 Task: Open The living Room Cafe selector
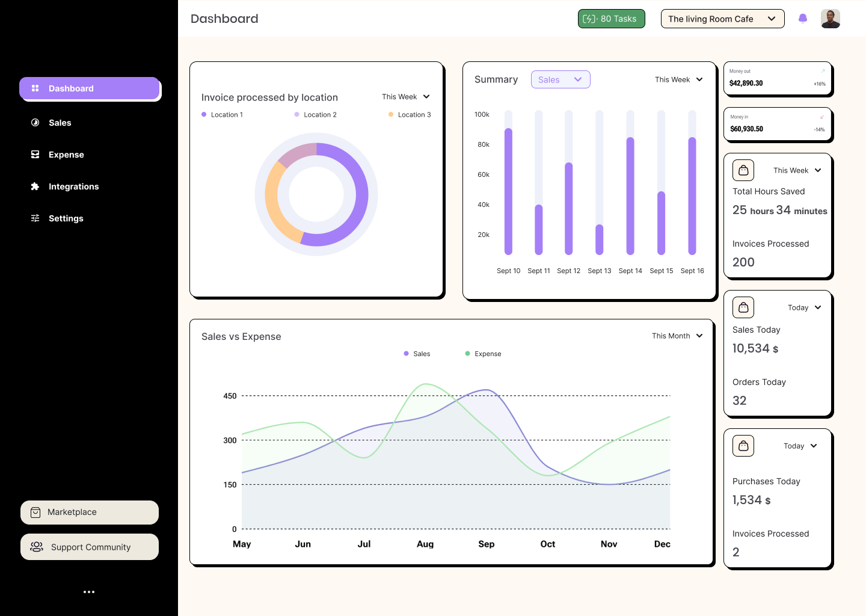point(722,19)
